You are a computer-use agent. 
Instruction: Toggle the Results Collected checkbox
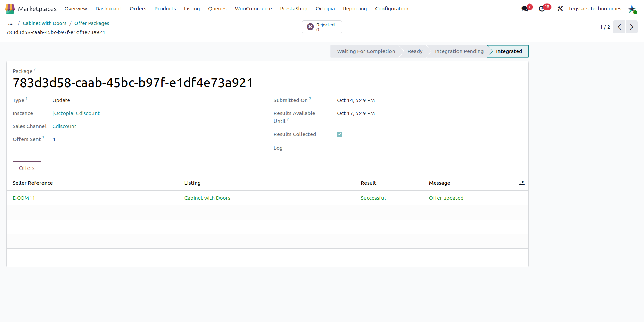340,134
